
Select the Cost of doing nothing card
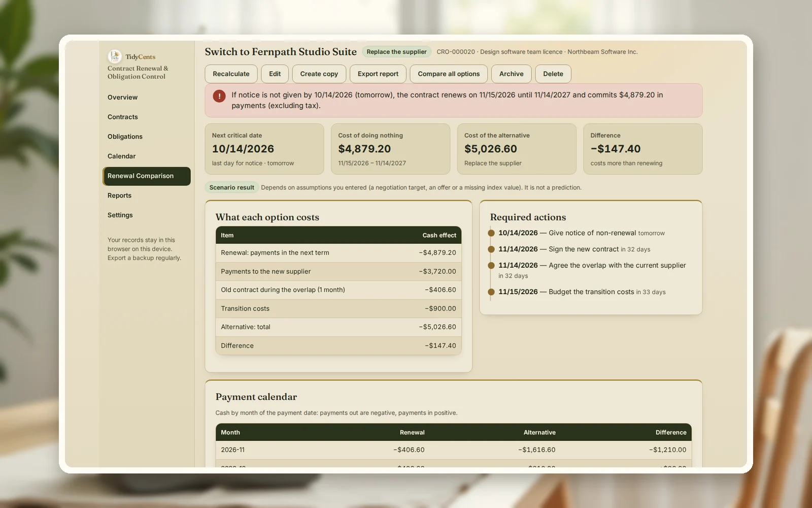(x=390, y=149)
